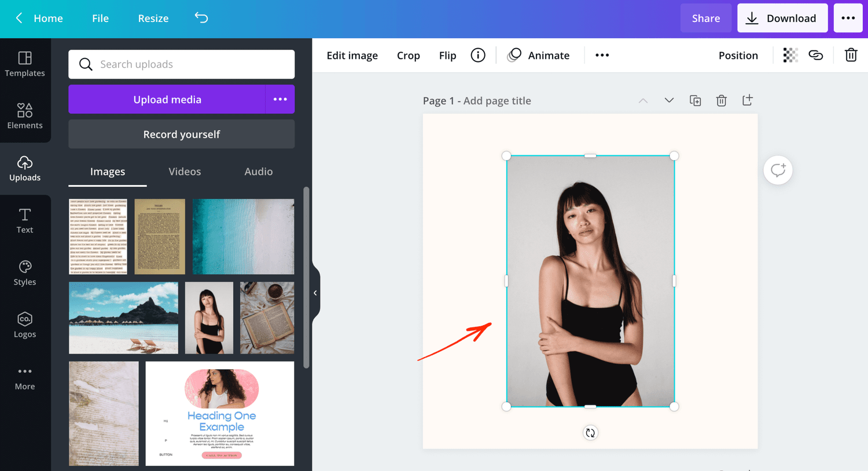Select the Text panel in the sidebar

tap(25, 220)
